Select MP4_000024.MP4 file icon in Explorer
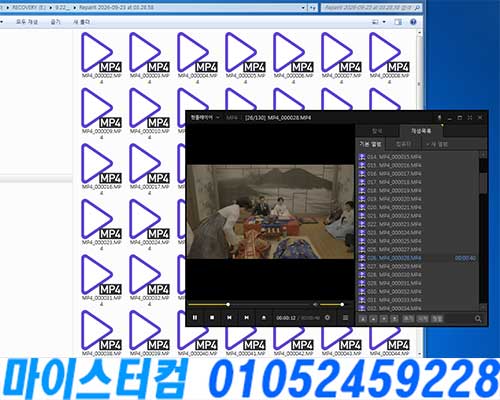This screenshot has width=500, height=400. [x=149, y=220]
